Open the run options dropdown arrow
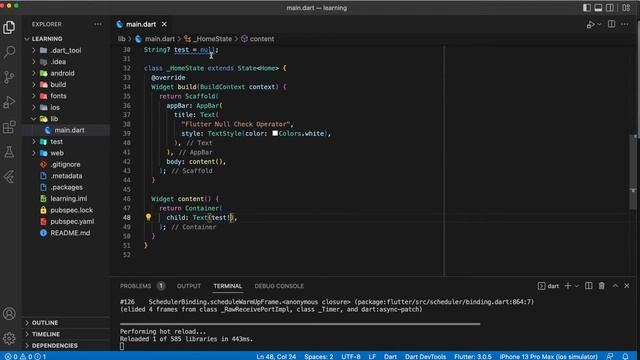The image size is (640, 360). point(599,24)
